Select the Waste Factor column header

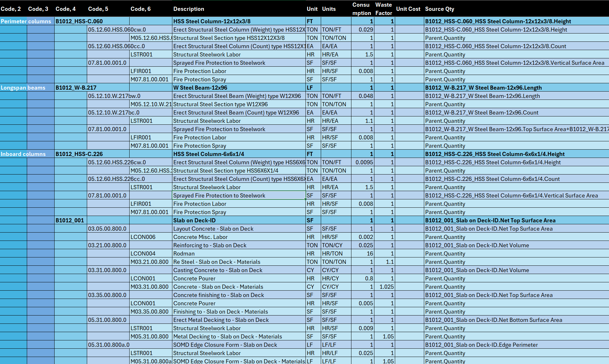(385, 9)
